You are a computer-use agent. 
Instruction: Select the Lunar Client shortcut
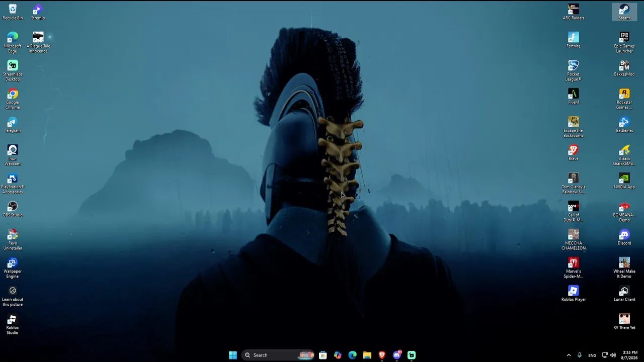tap(624, 294)
